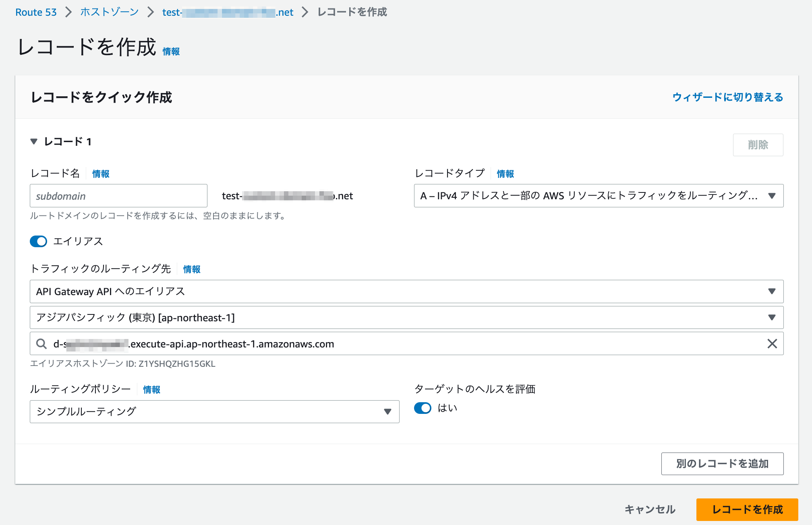This screenshot has width=812, height=525.
Task: Toggle off the エイリアス switch
Action: coord(38,241)
